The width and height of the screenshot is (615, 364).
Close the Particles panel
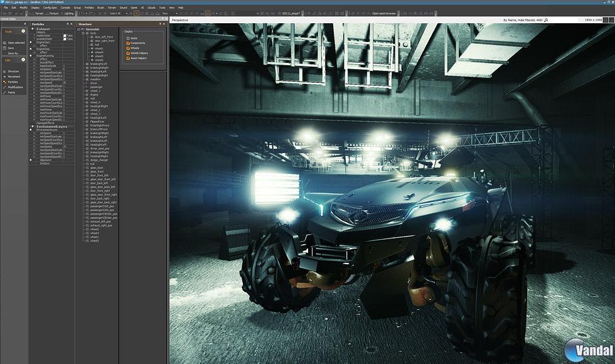pos(72,24)
